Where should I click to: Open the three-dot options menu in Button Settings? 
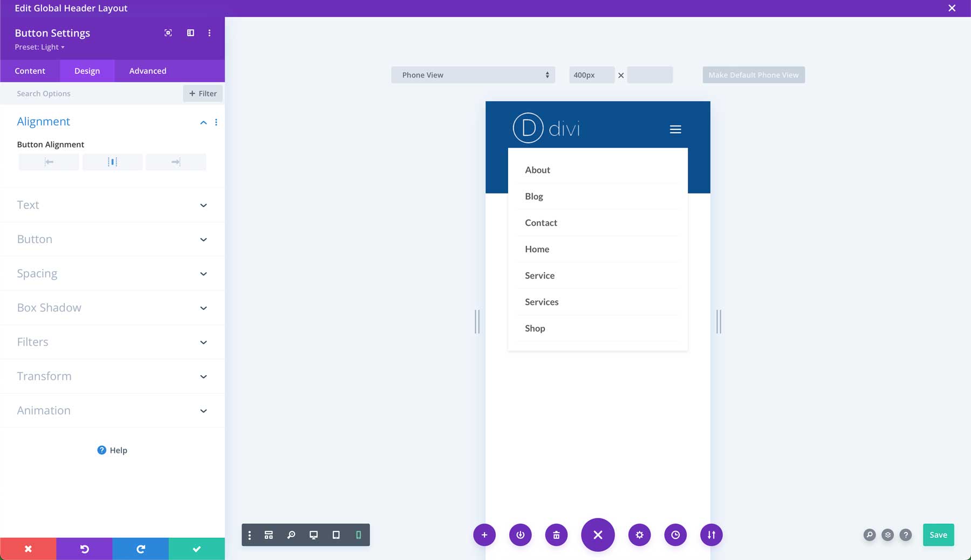tap(210, 32)
